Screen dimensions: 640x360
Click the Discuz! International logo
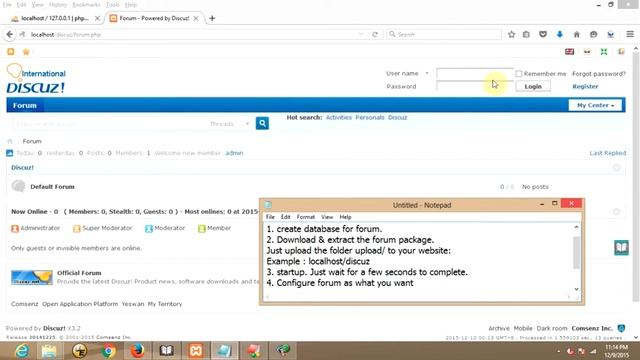point(36,79)
